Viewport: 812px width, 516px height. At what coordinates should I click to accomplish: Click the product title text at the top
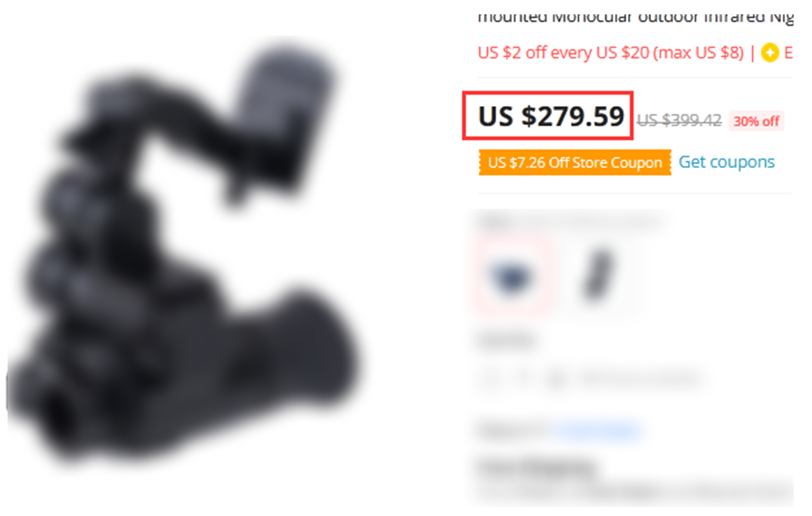pyautogui.click(x=635, y=17)
